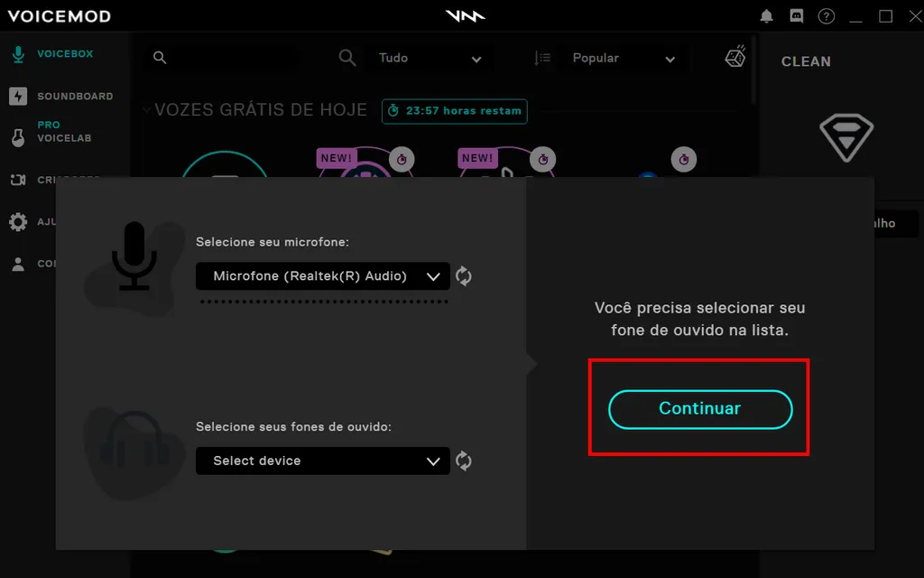The image size is (924, 578).
Task: Open the Tudo filter dropdown
Action: (x=430, y=58)
